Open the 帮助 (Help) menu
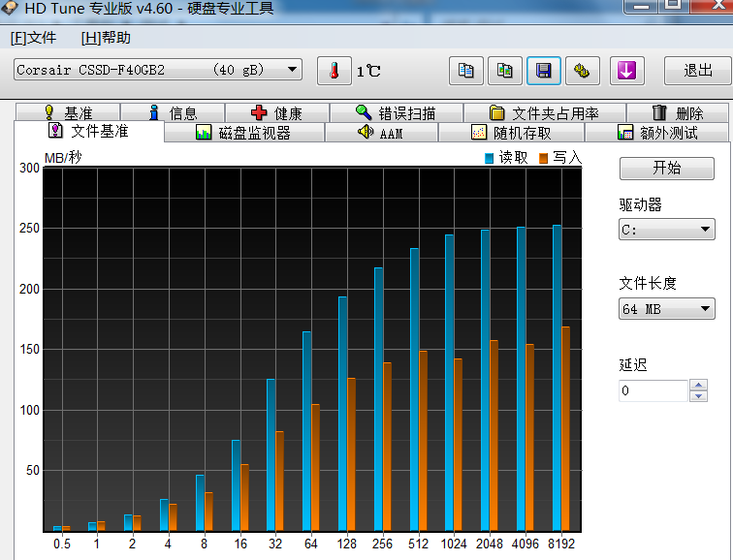The height and width of the screenshot is (560, 733). point(106,38)
